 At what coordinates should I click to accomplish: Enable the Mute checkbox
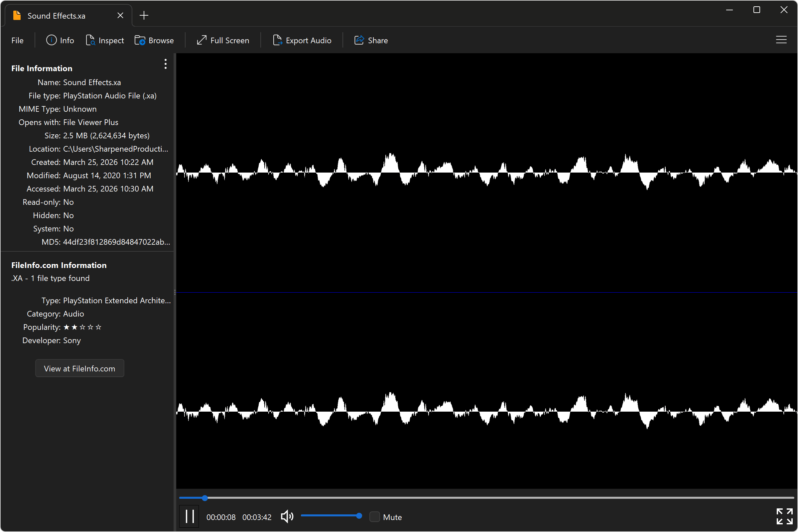coord(375,517)
